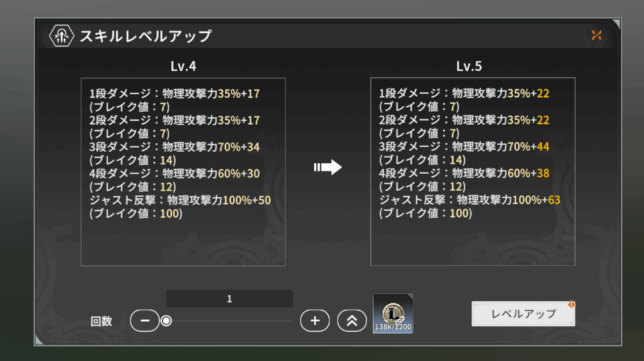Image resolution: width=644 pixels, height=361 pixels.
Task: Click the 回数 slider handle
Action: (166, 321)
